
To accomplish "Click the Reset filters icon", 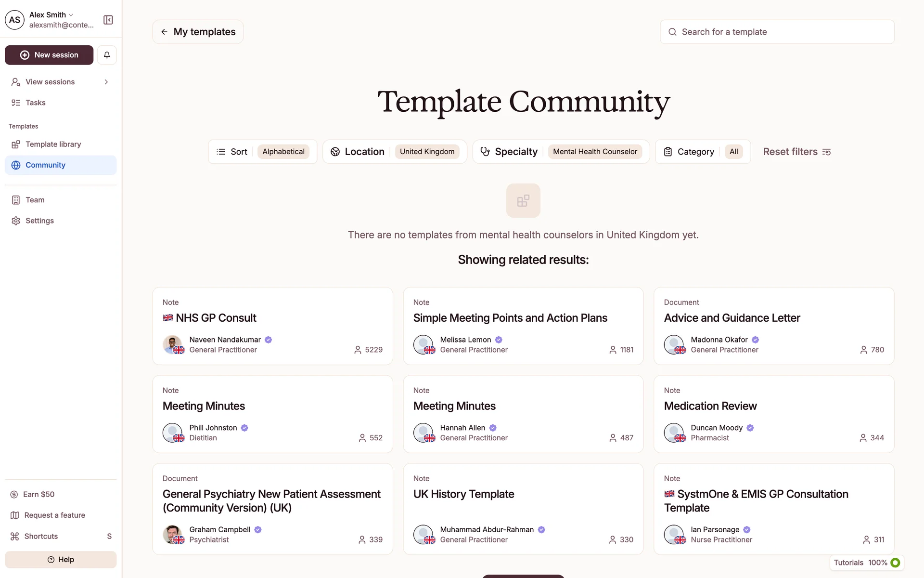I will click(x=826, y=152).
